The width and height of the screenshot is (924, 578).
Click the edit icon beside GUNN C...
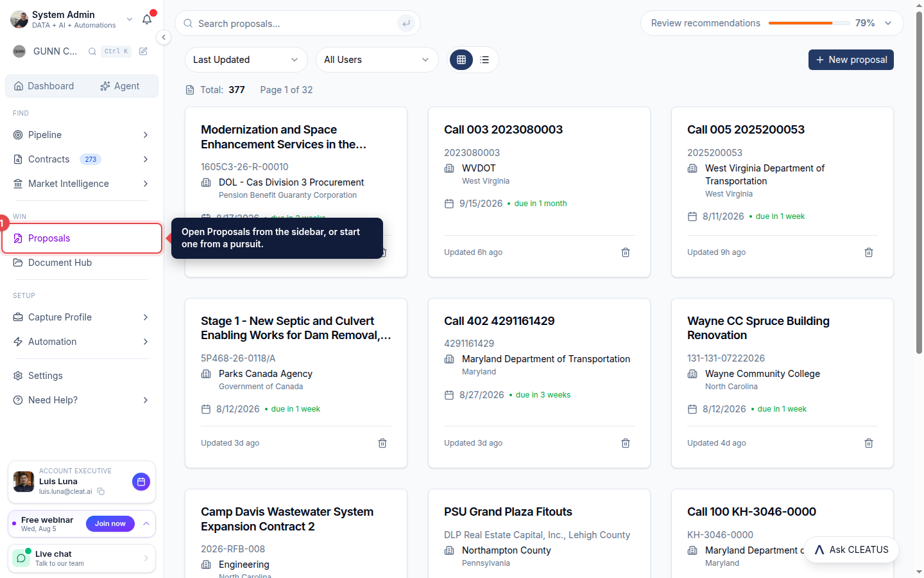pyautogui.click(x=143, y=51)
